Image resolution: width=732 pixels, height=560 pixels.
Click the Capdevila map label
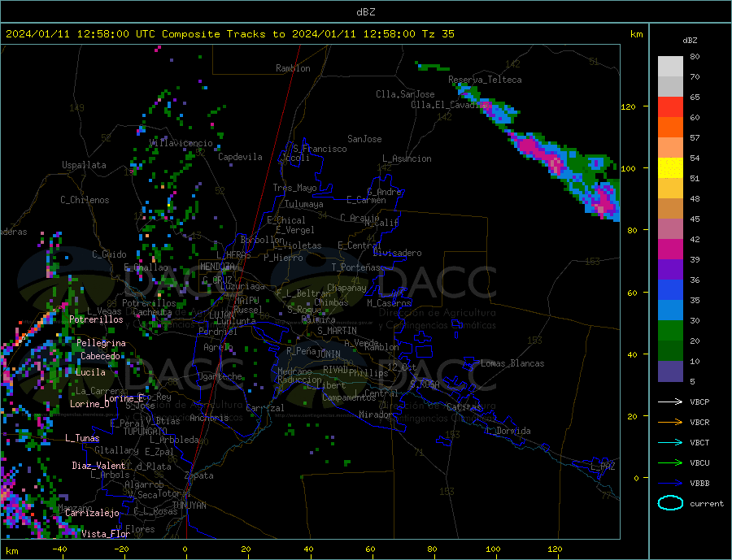click(240, 157)
